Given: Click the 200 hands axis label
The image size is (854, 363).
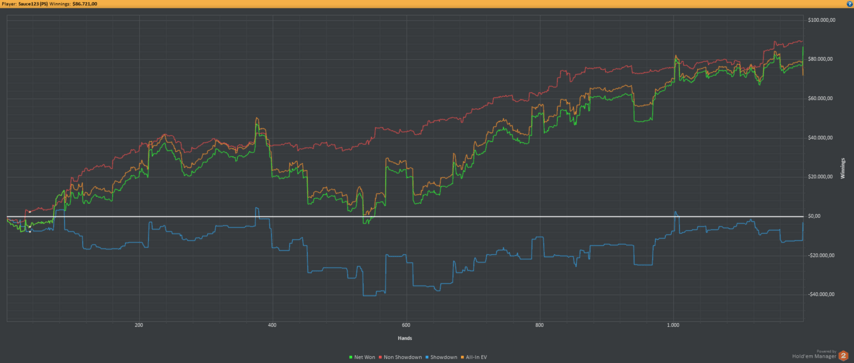Looking at the screenshot, I should coord(139,325).
